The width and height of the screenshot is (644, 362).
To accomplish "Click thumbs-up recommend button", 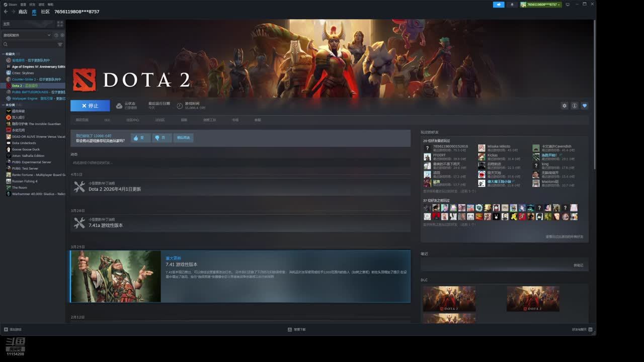I will pos(140,138).
